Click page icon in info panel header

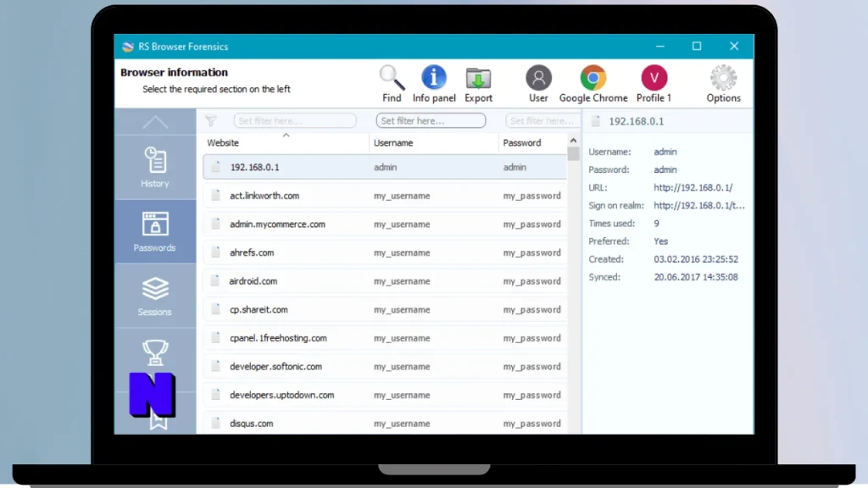click(x=596, y=121)
